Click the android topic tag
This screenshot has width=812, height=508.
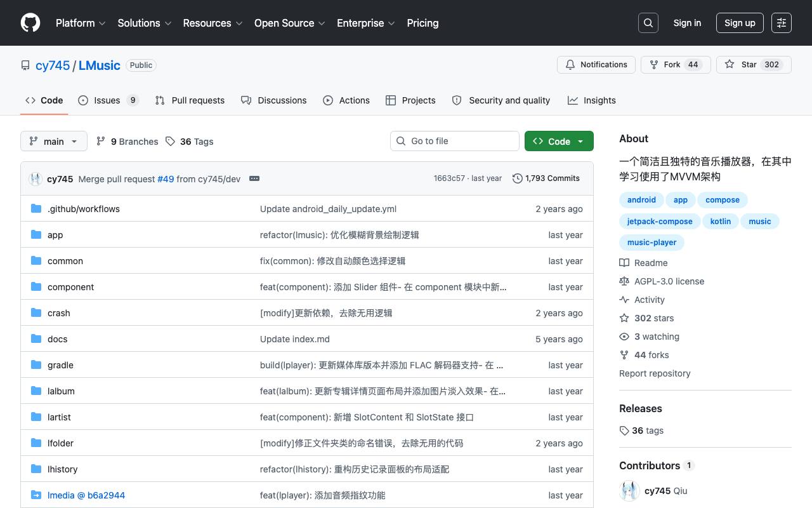tap(641, 200)
